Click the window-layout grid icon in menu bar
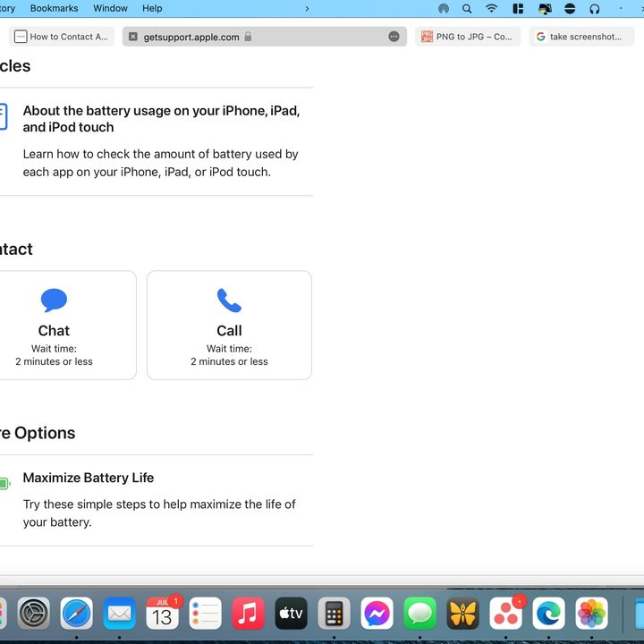This screenshot has height=644, width=644. [x=518, y=9]
